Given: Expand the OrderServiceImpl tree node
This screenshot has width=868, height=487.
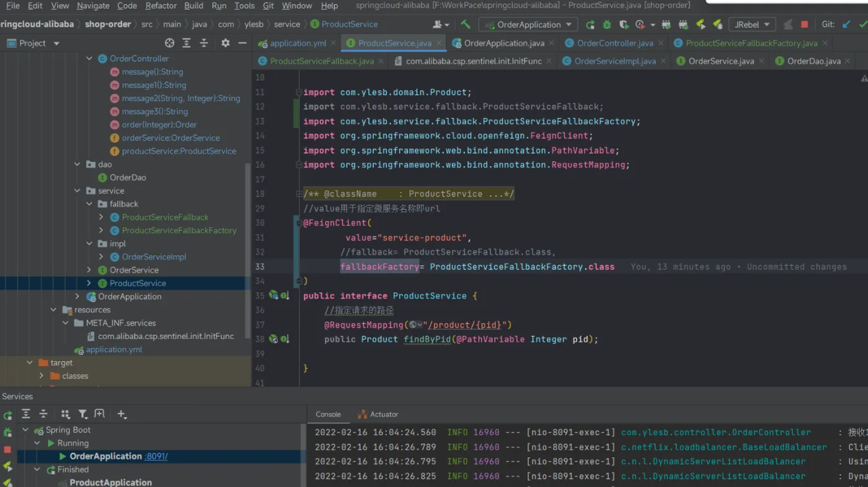Looking at the screenshot, I should point(101,257).
